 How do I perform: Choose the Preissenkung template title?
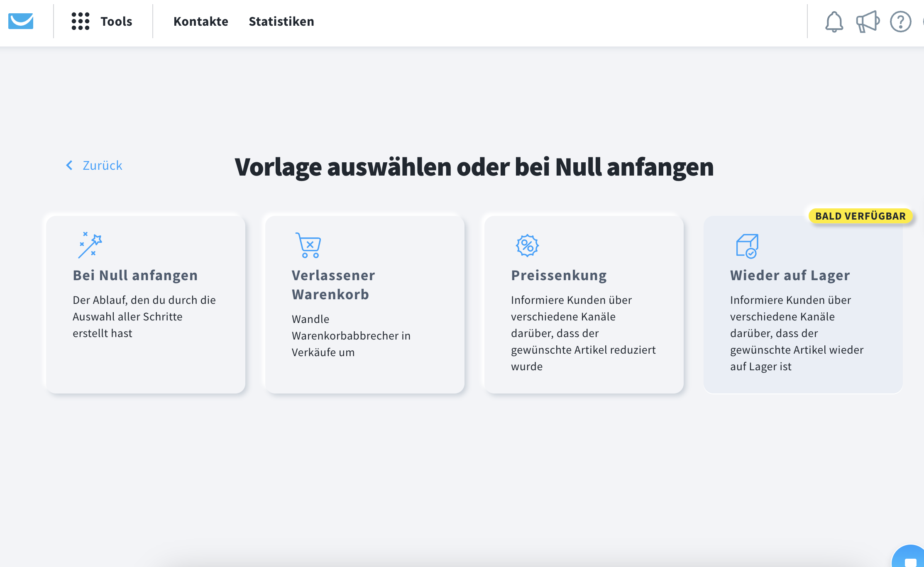tap(559, 276)
